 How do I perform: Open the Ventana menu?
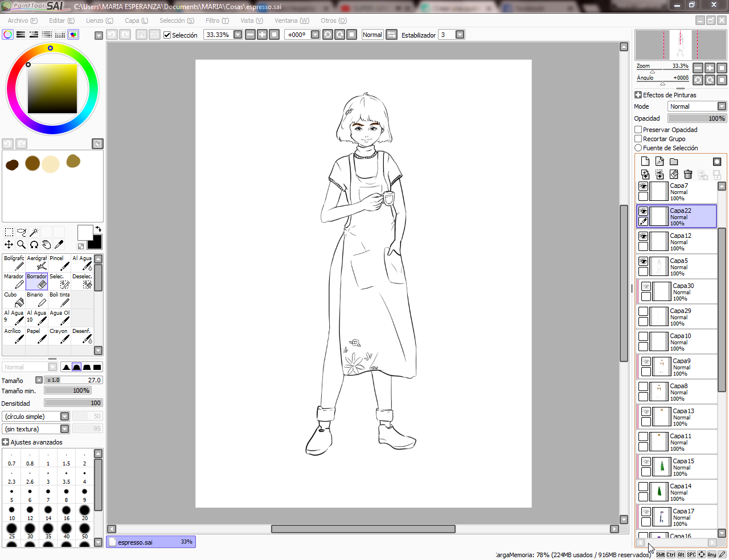[x=292, y=20]
